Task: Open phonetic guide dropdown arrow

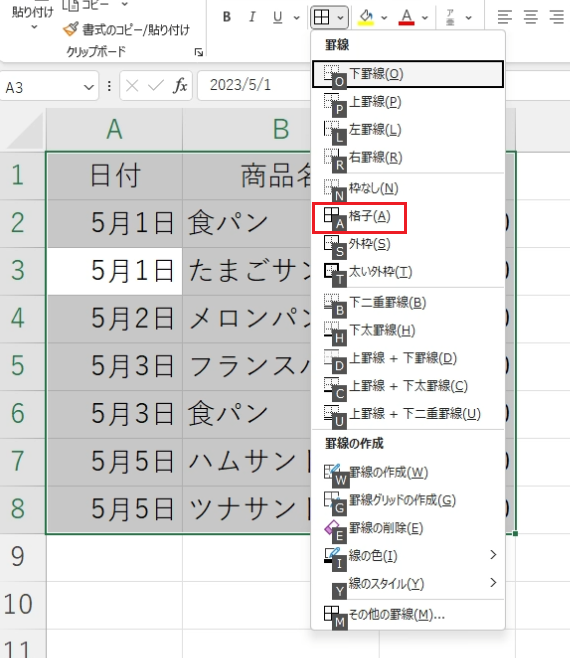Action: tap(469, 18)
